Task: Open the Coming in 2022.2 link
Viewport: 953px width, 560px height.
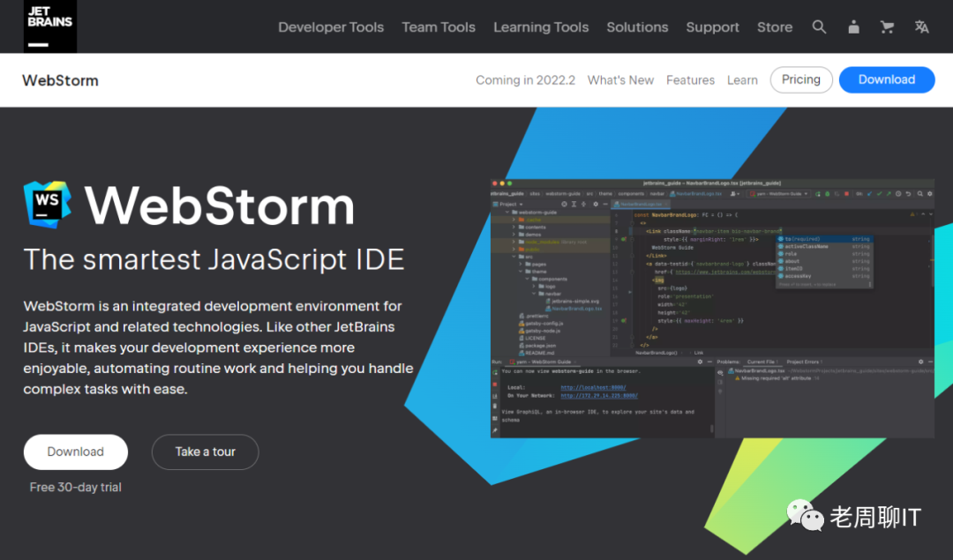Action: pos(525,80)
